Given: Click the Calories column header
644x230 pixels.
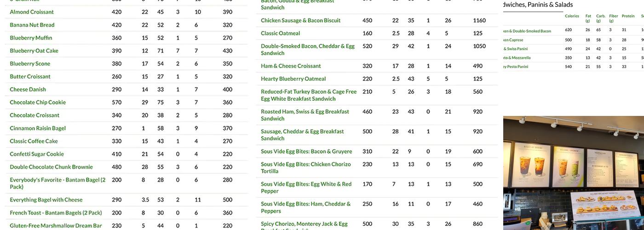Looking at the screenshot, I should click(572, 16).
